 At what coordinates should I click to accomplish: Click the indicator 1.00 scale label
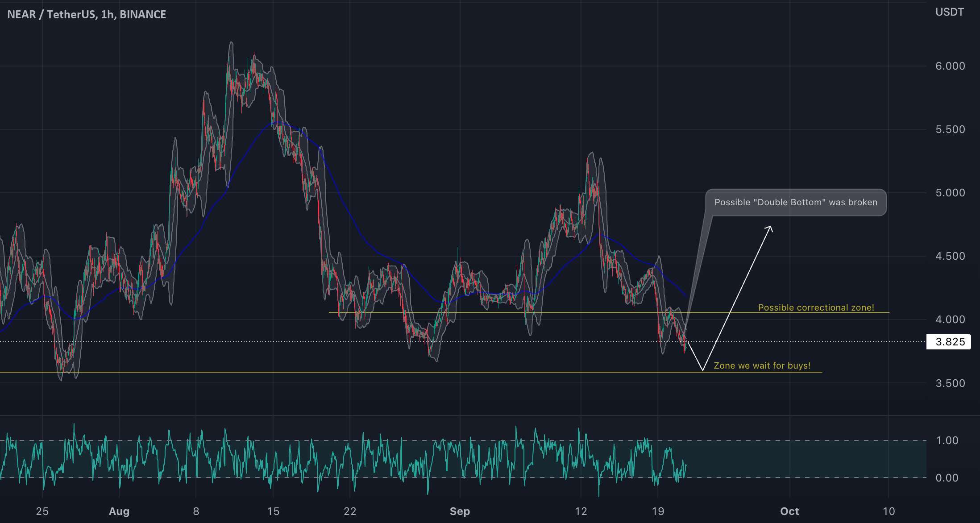click(947, 440)
